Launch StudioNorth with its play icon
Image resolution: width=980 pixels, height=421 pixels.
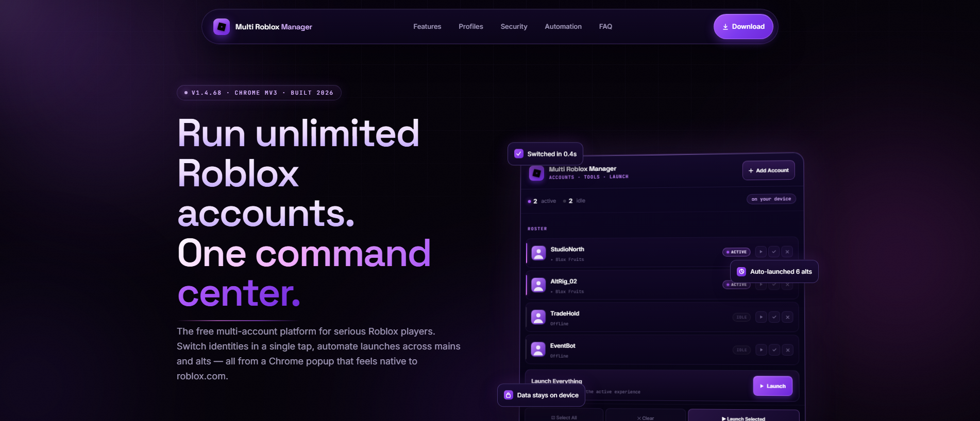coord(761,252)
